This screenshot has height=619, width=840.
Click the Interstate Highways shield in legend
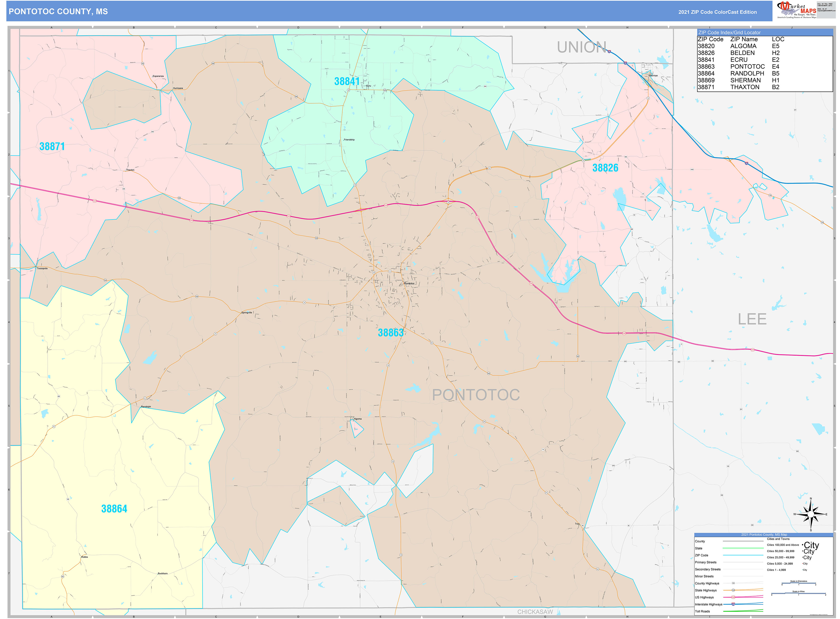(733, 604)
